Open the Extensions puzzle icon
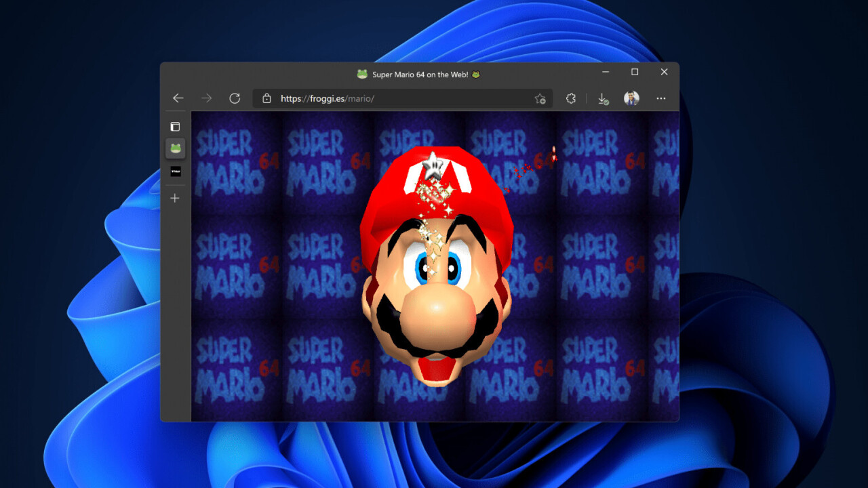 tap(571, 98)
